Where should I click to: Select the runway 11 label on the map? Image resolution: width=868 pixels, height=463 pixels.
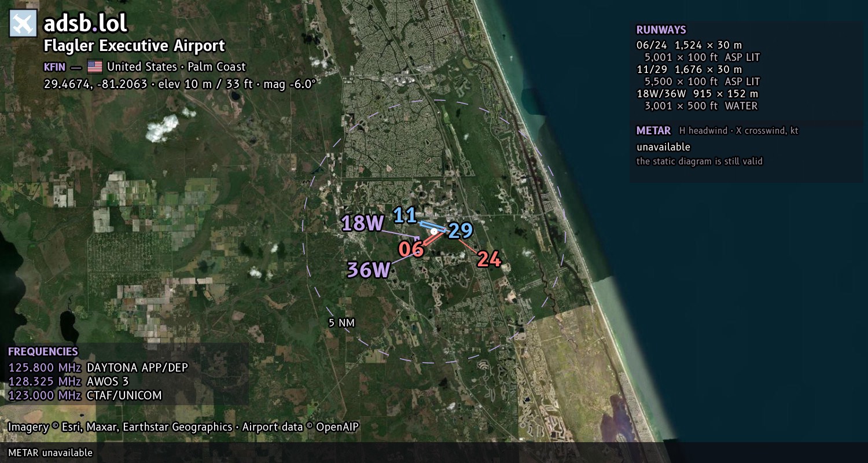pyautogui.click(x=405, y=215)
